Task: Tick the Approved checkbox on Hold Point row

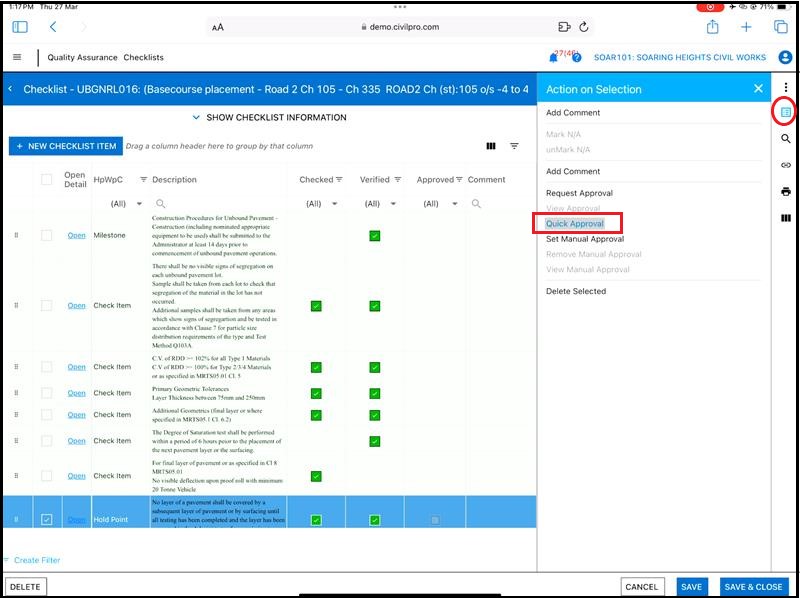Action: pyautogui.click(x=434, y=520)
